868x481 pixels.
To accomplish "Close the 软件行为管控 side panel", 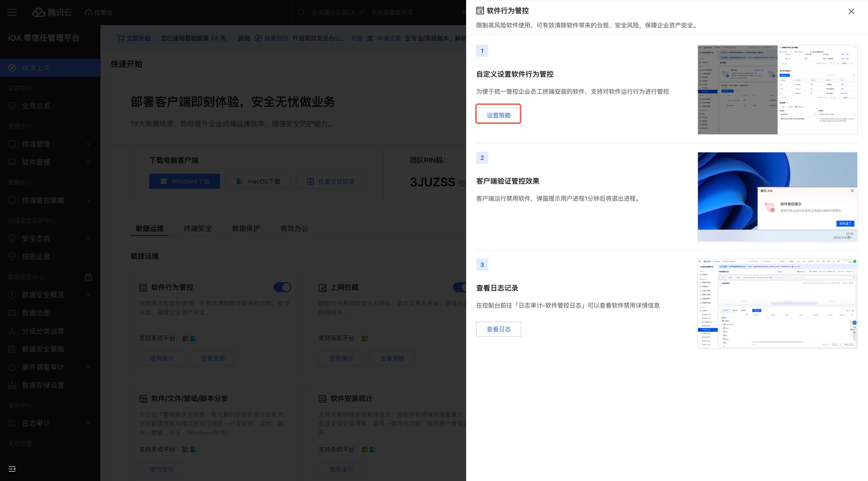I will [851, 12].
